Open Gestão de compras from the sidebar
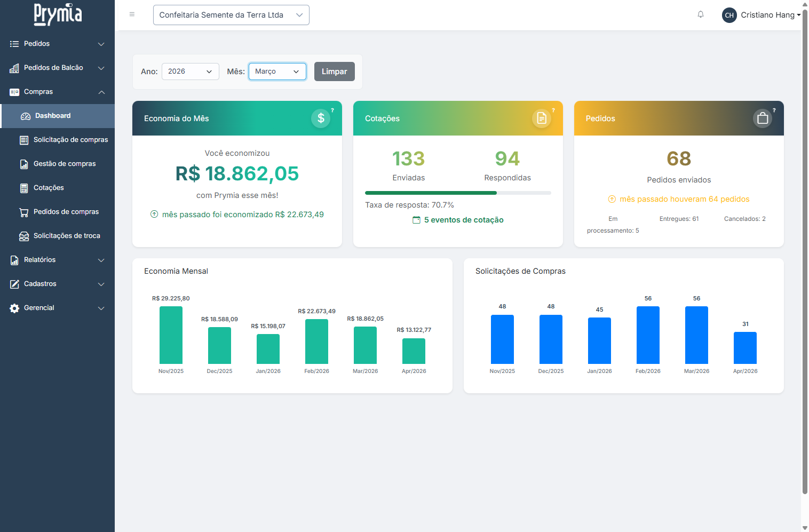809x532 pixels. (x=25, y=163)
